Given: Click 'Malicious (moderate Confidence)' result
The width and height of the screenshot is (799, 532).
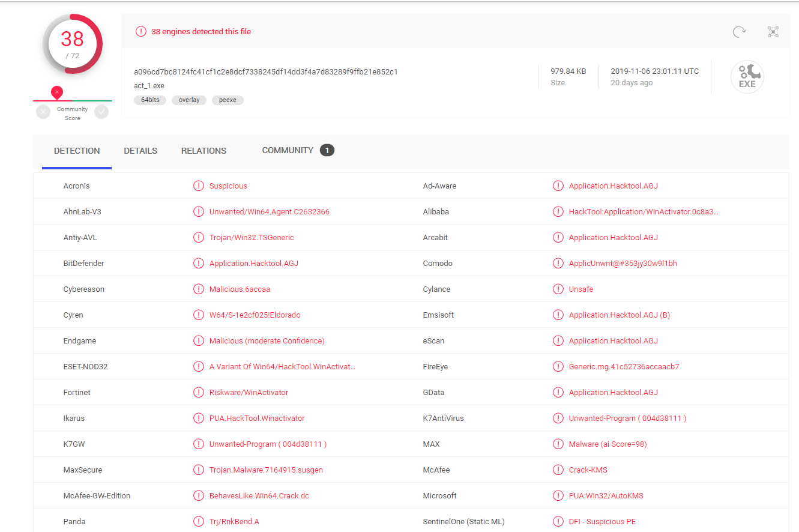Looking at the screenshot, I should tap(267, 340).
